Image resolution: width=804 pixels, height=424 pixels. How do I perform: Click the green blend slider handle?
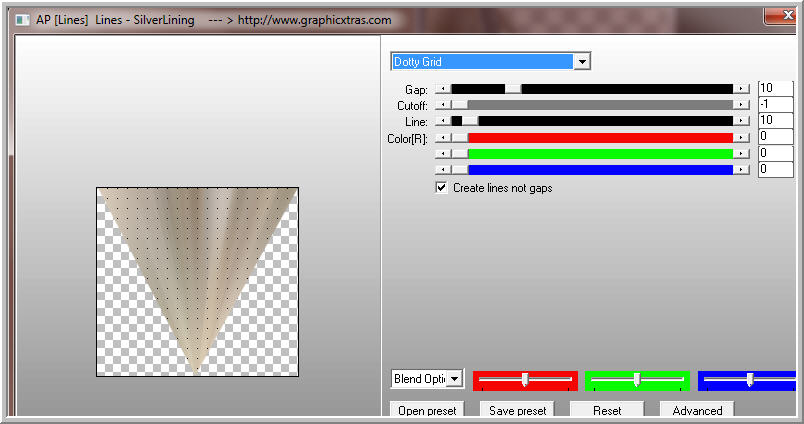[637, 380]
